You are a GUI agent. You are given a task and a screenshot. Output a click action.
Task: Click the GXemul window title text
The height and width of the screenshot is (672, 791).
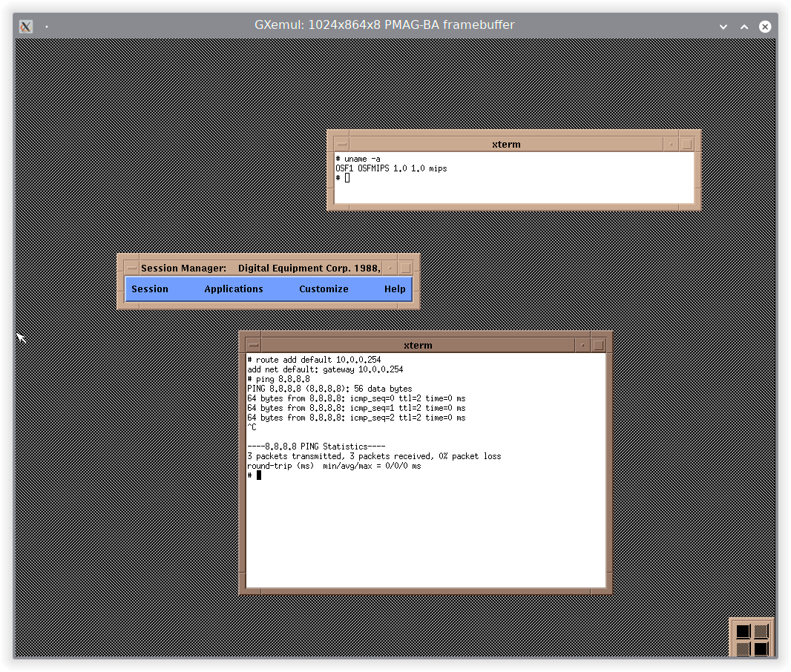(384, 24)
